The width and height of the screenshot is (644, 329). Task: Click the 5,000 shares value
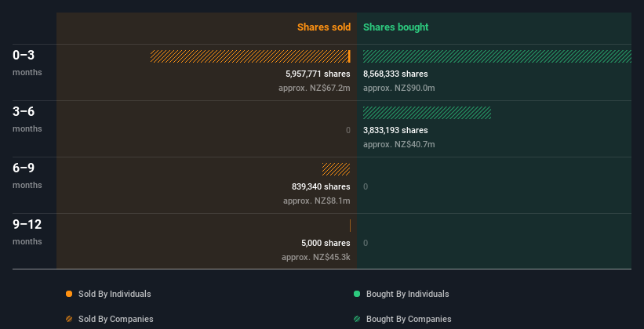326,243
